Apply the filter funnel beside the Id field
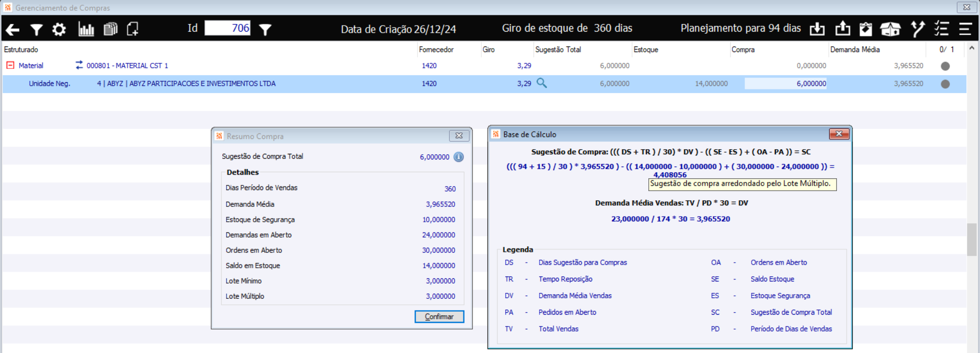Viewport: 980px width, 353px height. 265,30
